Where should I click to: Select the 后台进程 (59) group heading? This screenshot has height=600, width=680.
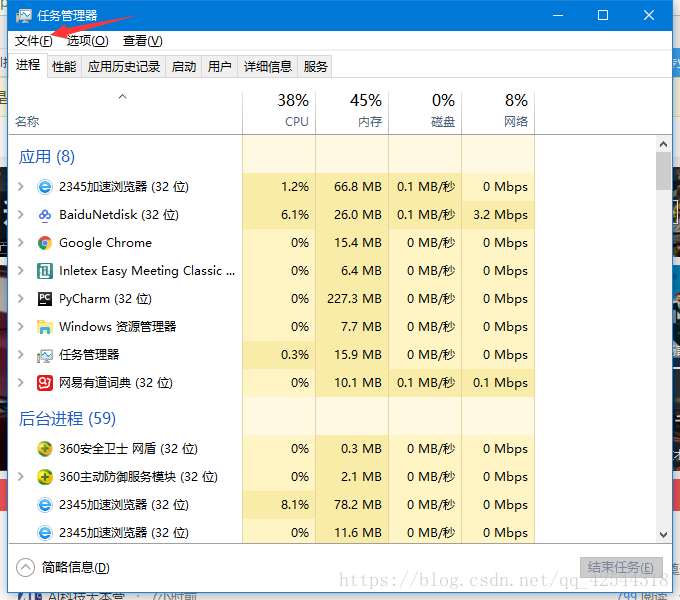pyautogui.click(x=67, y=419)
